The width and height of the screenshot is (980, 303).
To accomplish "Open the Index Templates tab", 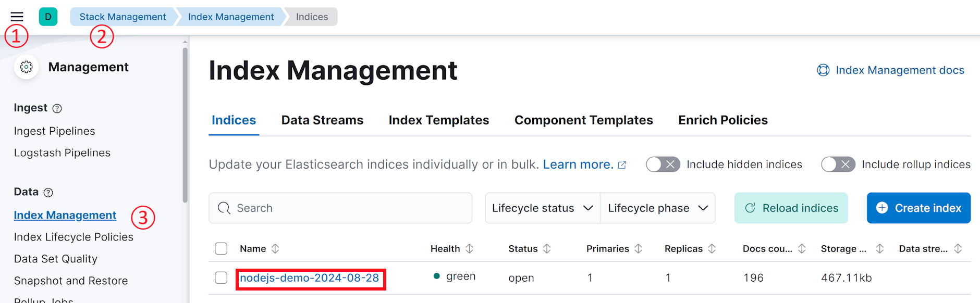I will (438, 120).
